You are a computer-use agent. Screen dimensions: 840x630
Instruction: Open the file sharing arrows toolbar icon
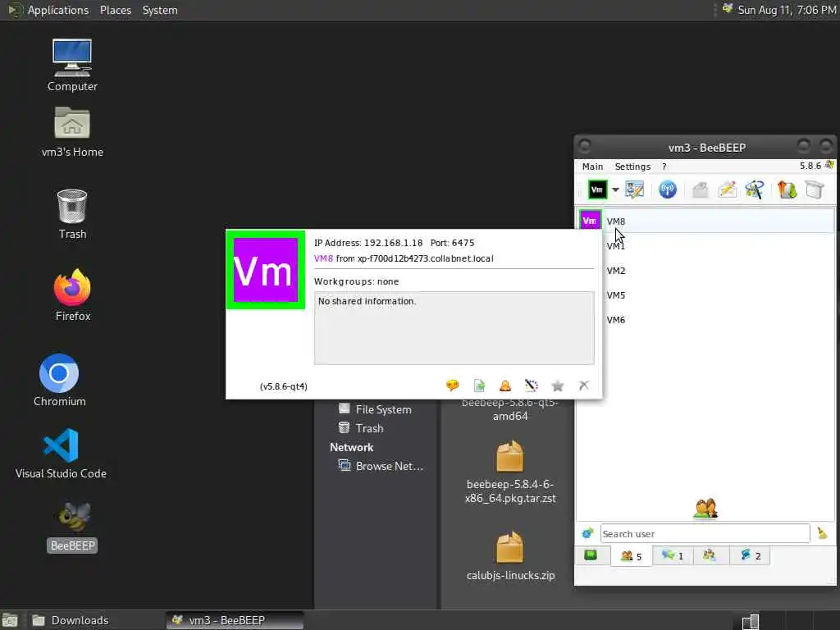(x=787, y=189)
